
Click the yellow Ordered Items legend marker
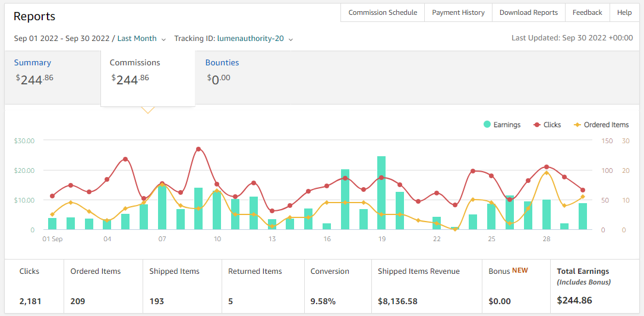click(x=577, y=125)
